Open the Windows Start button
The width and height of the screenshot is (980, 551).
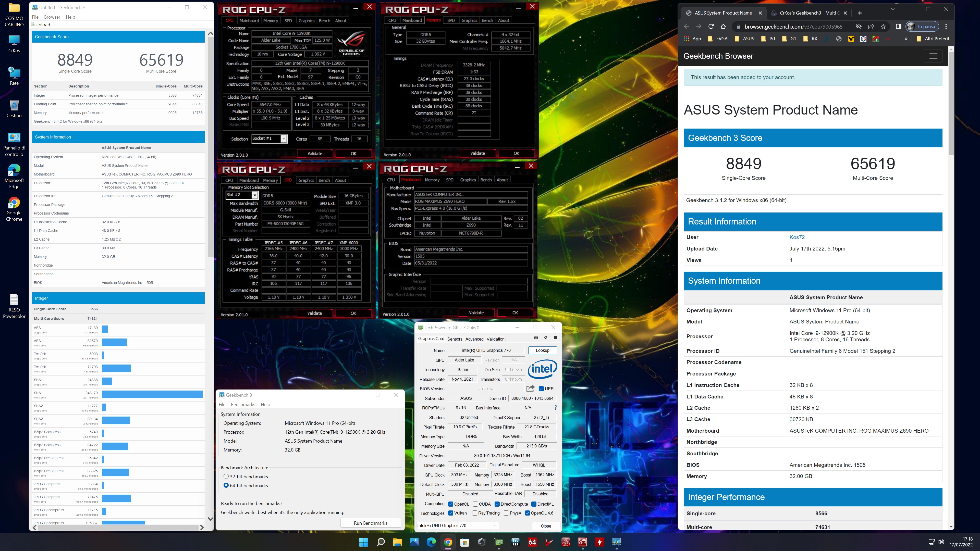point(364,542)
